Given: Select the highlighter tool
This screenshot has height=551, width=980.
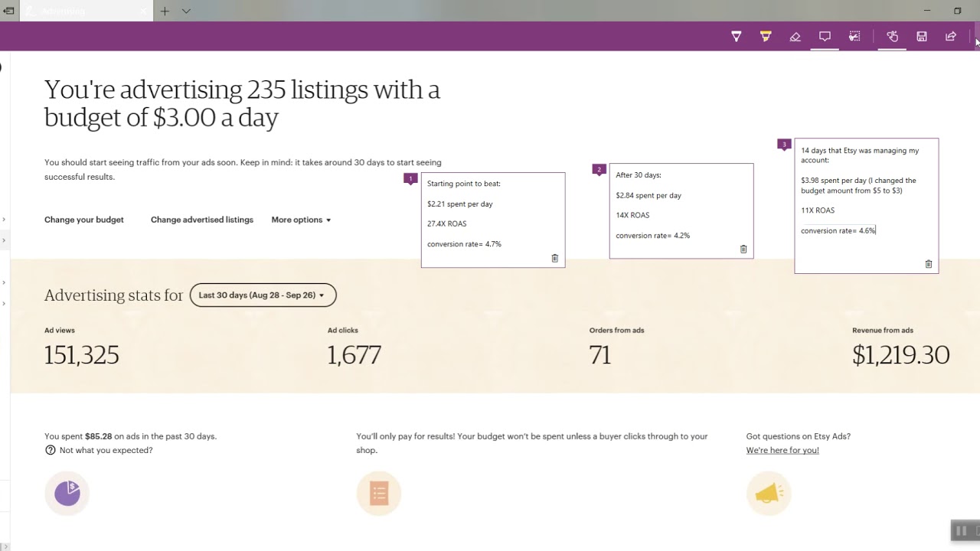Looking at the screenshot, I should pyautogui.click(x=766, y=36).
